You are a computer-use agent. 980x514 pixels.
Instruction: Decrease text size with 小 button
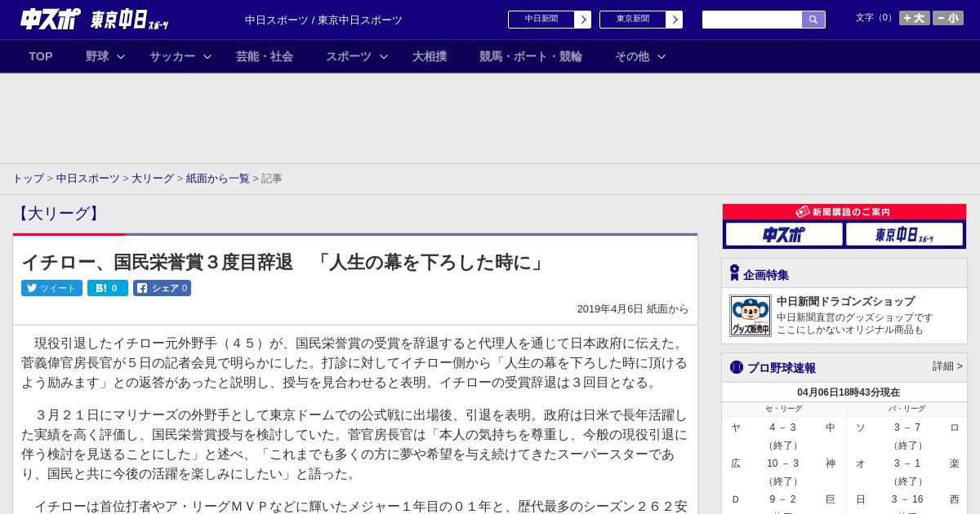point(948,18)
